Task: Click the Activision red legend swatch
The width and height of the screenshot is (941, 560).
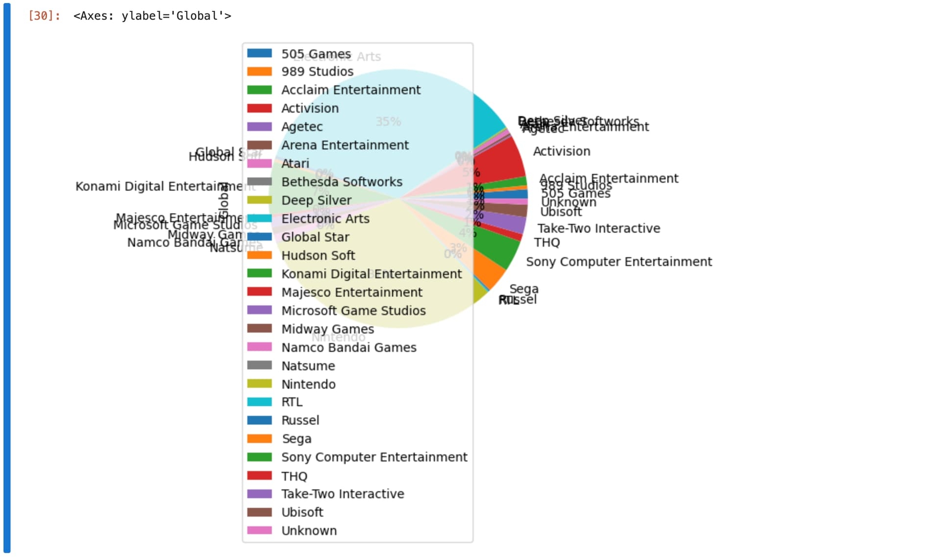Action: click(259, 108)
